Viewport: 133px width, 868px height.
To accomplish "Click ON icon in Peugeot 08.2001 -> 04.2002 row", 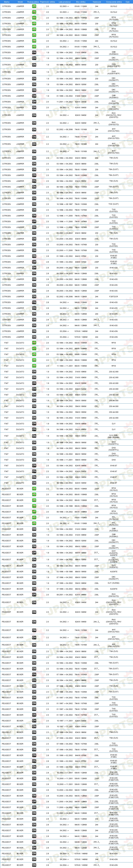I will pyautogui.click(x=34, y=594).
